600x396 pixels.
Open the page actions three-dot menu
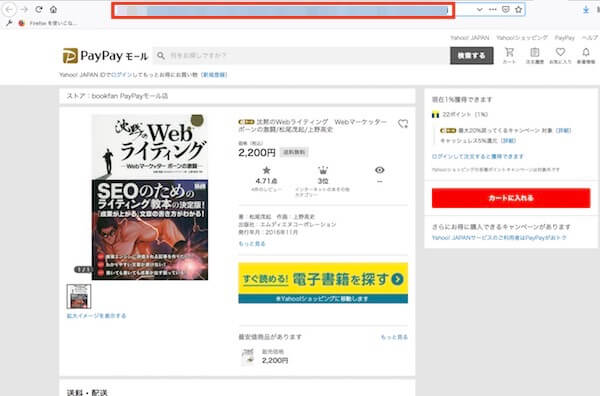coord(492,10)
